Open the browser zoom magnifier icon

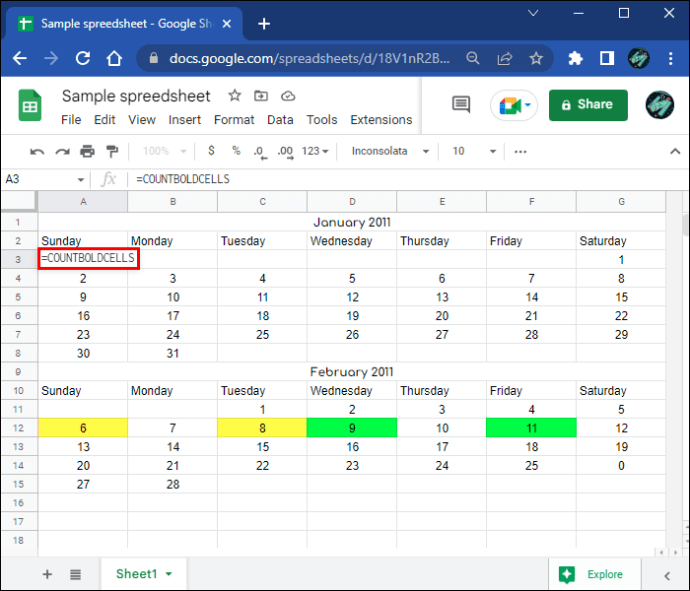[473, 58]
